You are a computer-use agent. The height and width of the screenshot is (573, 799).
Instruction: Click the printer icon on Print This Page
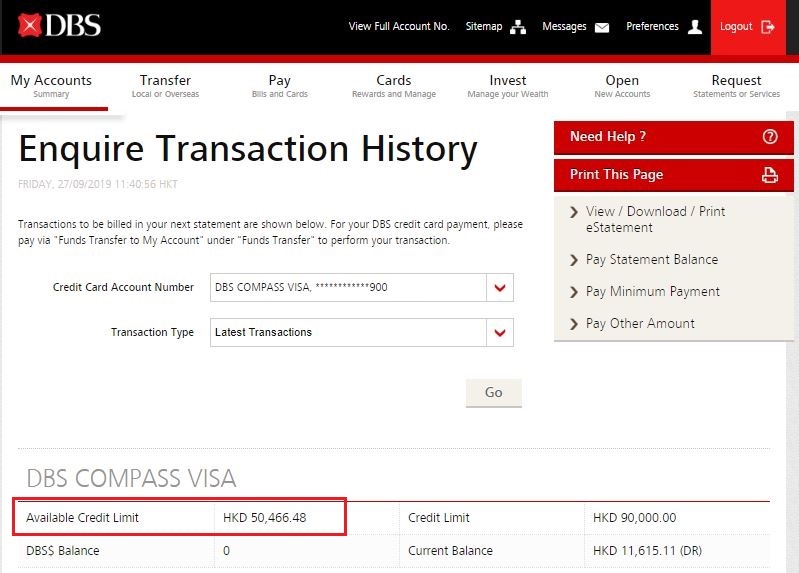[769, 175]
